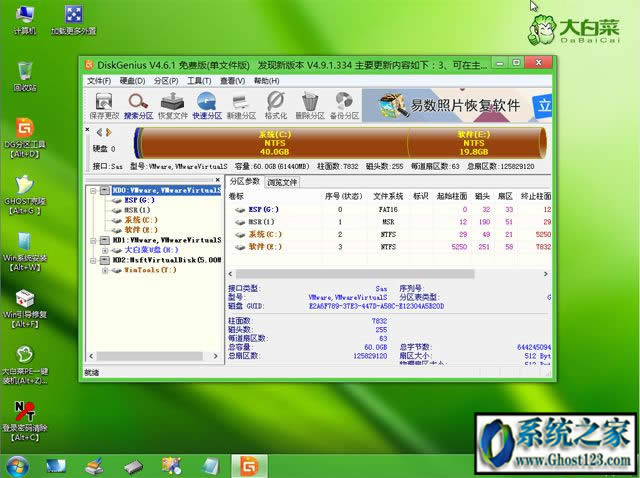Image resolution: width=640 pixels, height=478 pixels.
Task: Open the 文件(F) menu
Action: [x=98, y=81]
